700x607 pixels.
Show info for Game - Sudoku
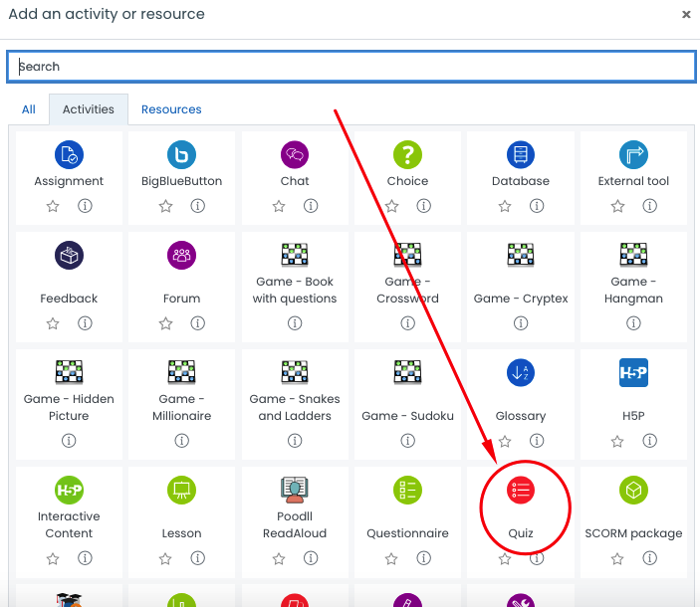(x=407, y=441)
